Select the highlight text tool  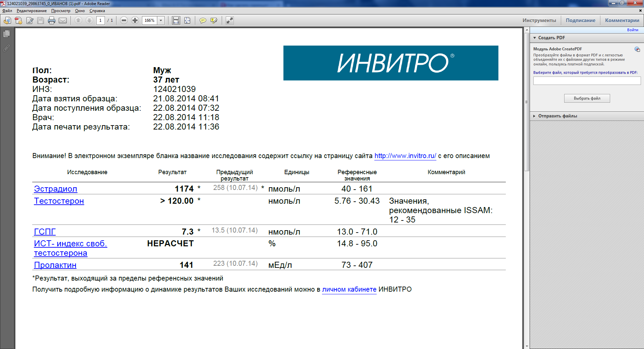(214, 20)
